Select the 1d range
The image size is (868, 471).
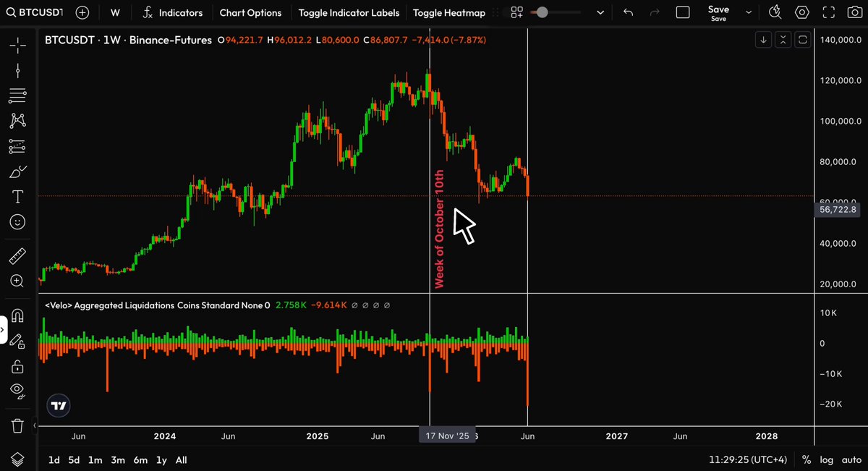(x=54, y=460)
